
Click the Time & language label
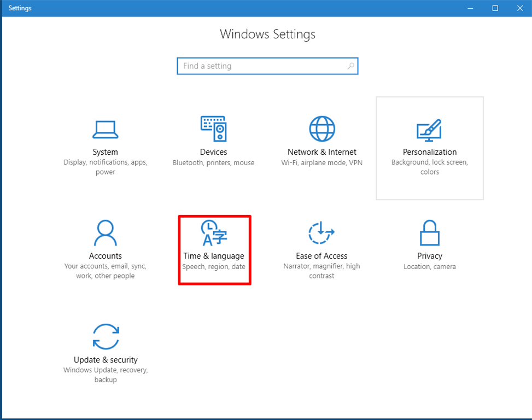pos(214,256)
